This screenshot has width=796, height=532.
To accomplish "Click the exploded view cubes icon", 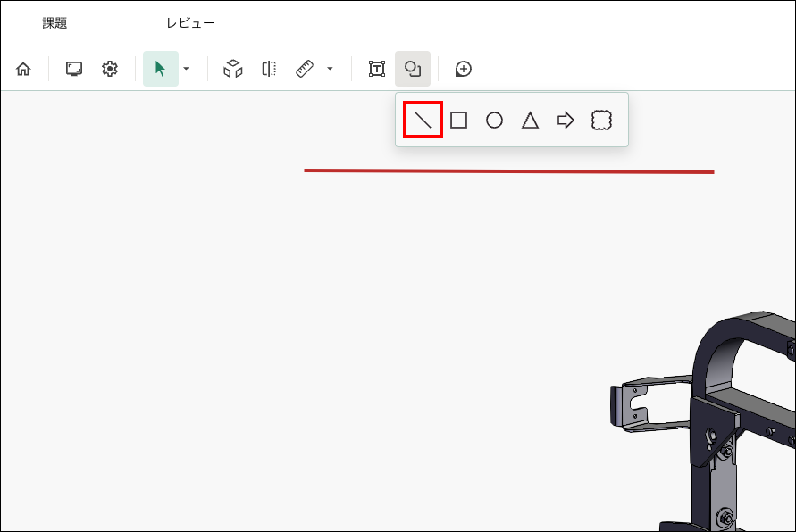I will [233, 69].
